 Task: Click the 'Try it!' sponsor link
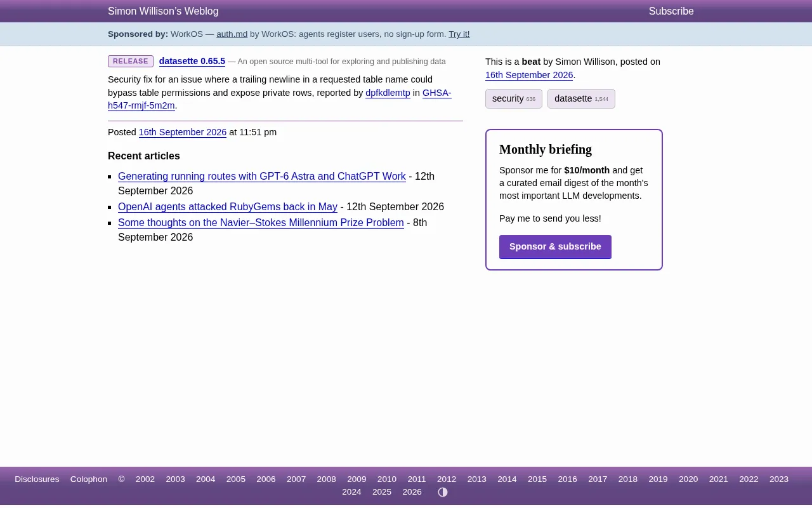(x=459, y=34)
